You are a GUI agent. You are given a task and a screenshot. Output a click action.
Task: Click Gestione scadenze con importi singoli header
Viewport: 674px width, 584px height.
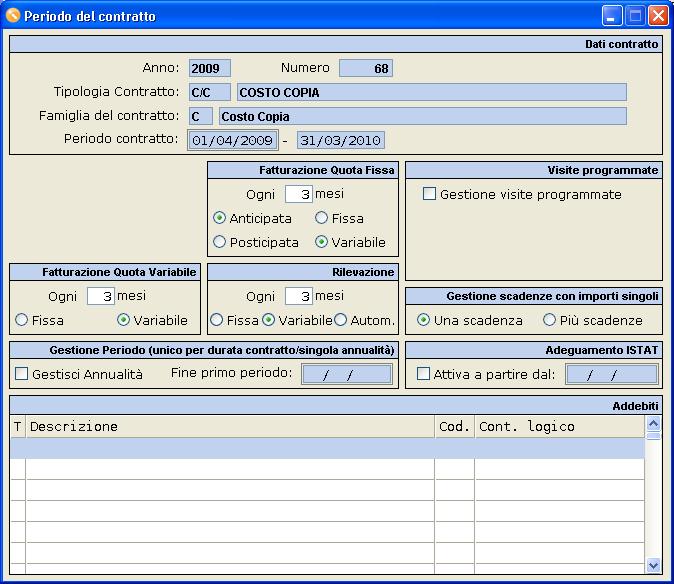533,296
